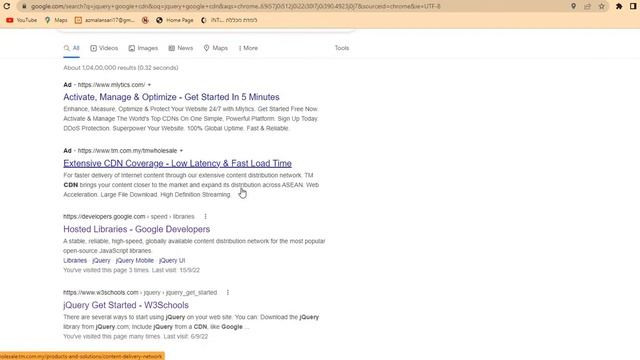Click the mlytics.com ad URL text
The height and width of the screenshot is (360, 640).
(111, 85)
